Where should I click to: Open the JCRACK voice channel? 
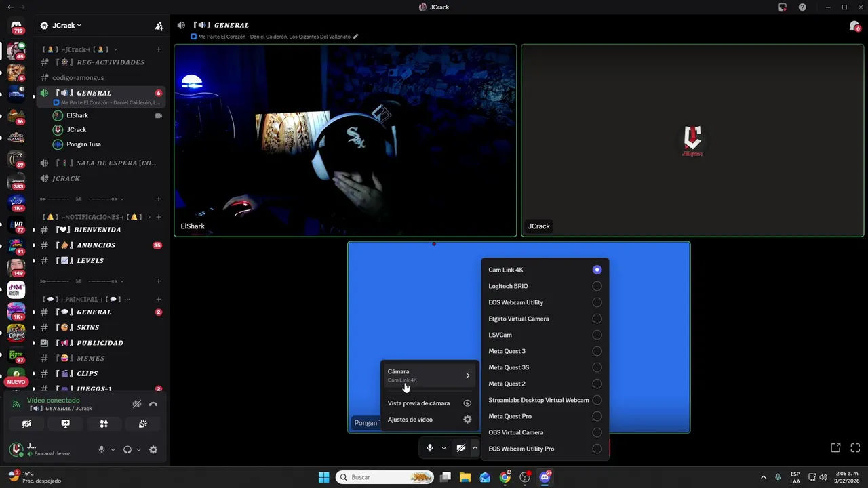pyautogui.click(x=100, y=178)
